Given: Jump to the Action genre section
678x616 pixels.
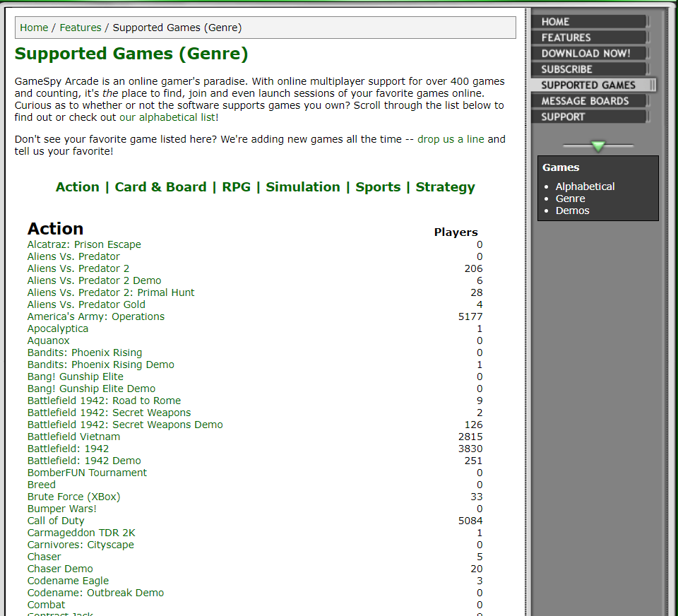Looking at the screenshot, I should [x=78, y=187].
